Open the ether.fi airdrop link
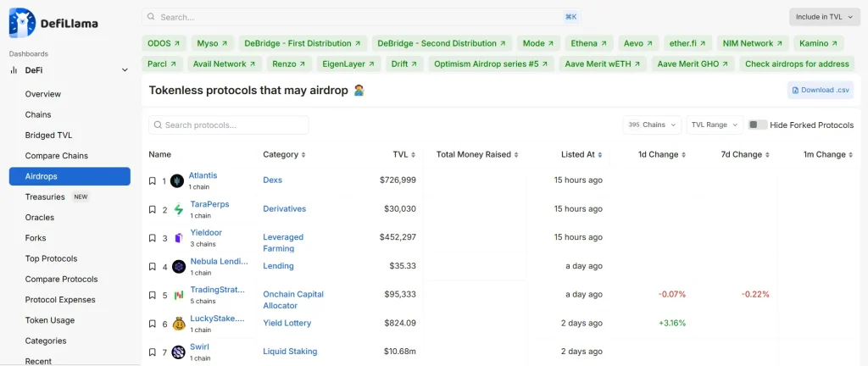Viewport: 868px width, 366px height. tap(687, 43)
